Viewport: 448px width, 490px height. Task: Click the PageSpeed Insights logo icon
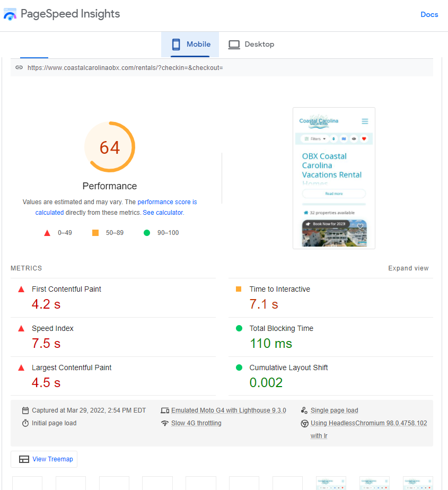(10, 14)
